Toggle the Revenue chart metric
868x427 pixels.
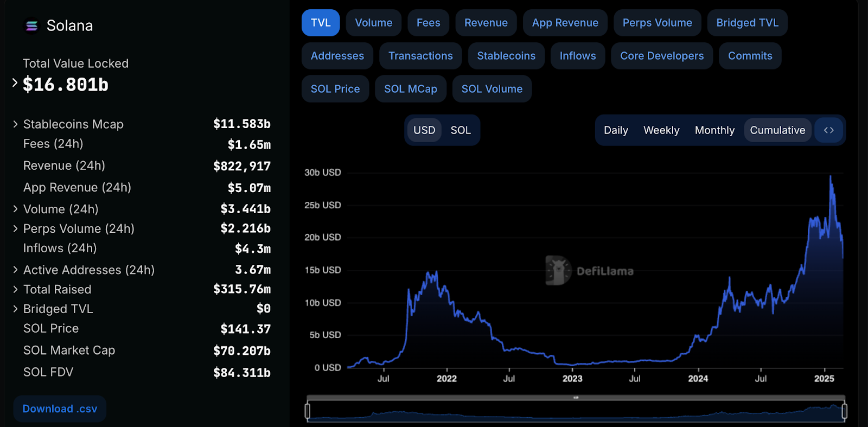[x=486, y=23]
